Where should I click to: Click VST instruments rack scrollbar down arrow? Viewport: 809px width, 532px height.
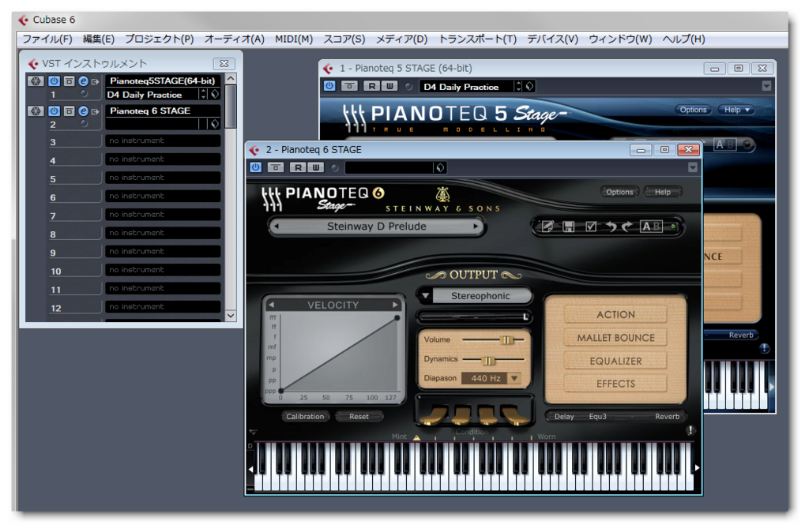[231, 315]
